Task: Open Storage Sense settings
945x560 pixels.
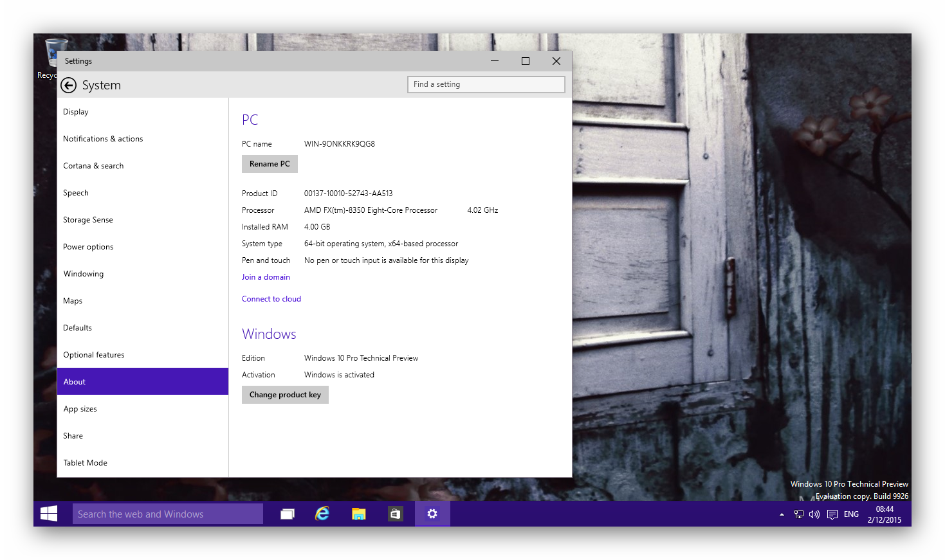Action: coord(143,220)
